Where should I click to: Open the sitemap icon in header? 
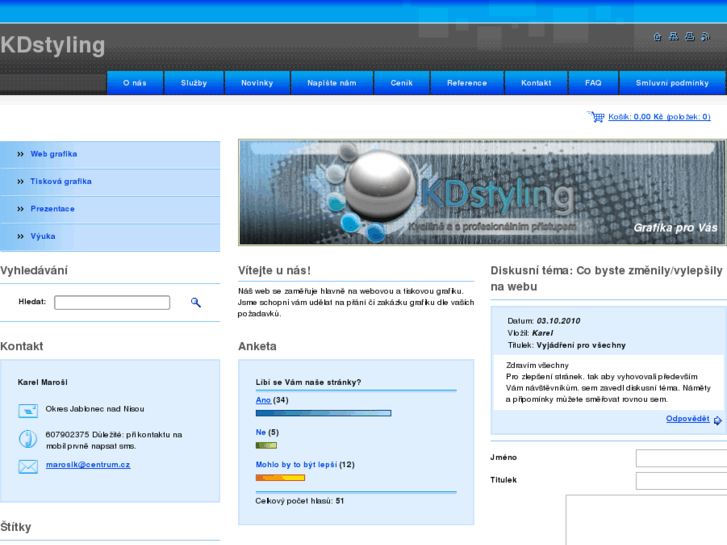pos(673,37)
